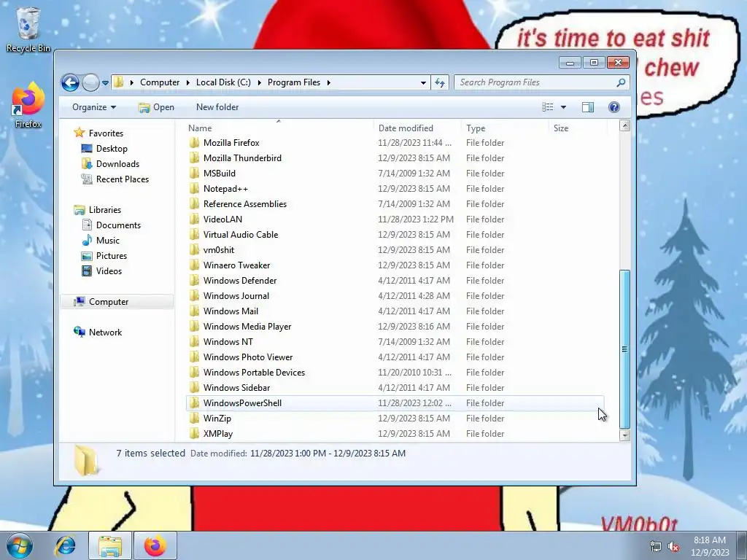The width and height of the screenshot is (747, 560).
Task: Select Computer in the address breadcrumb
Action: point(160,82)
